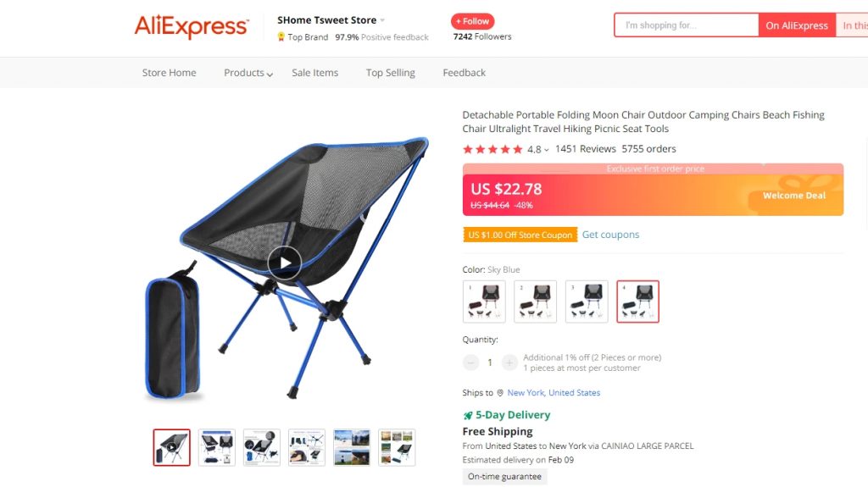
Task: Click the star rating icons
Action: 492,149
